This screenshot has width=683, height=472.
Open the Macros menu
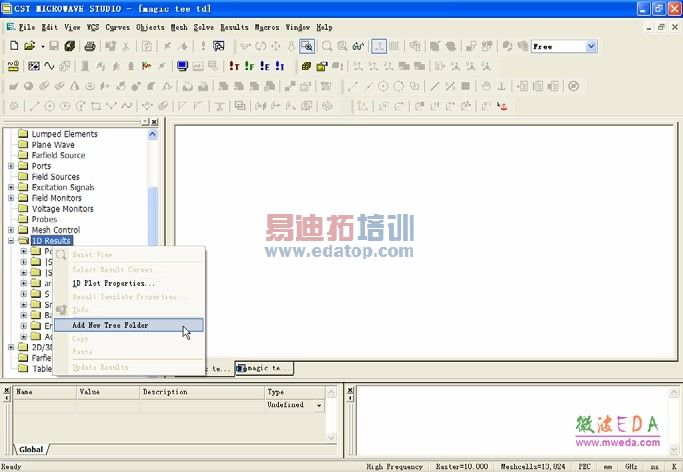coord(267,27)
